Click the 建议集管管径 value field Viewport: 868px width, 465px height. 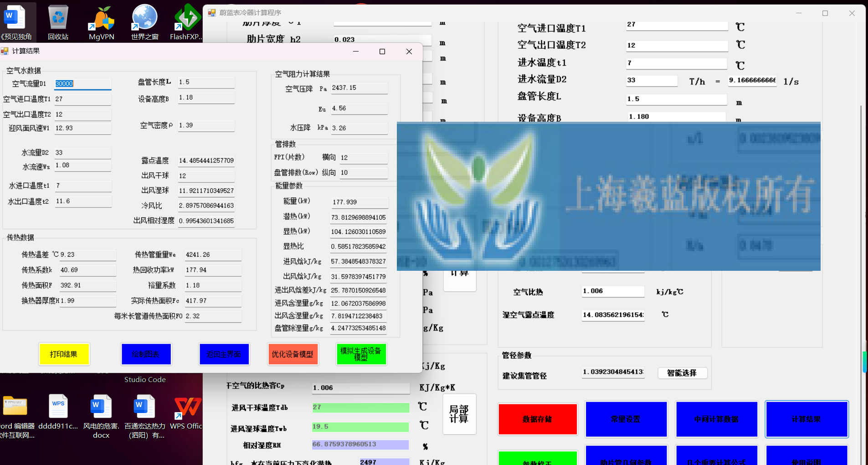[x=613, y=372]
